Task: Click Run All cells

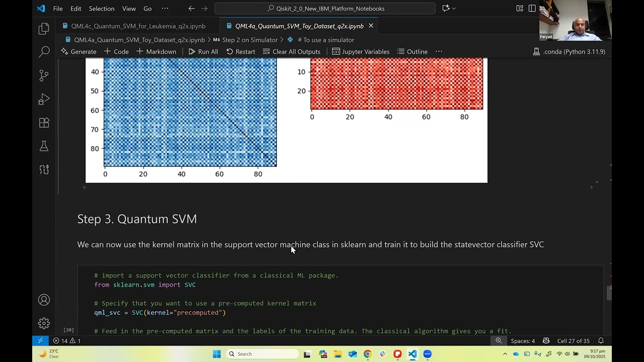Action: pyautogui.click(x=203, y=51)
